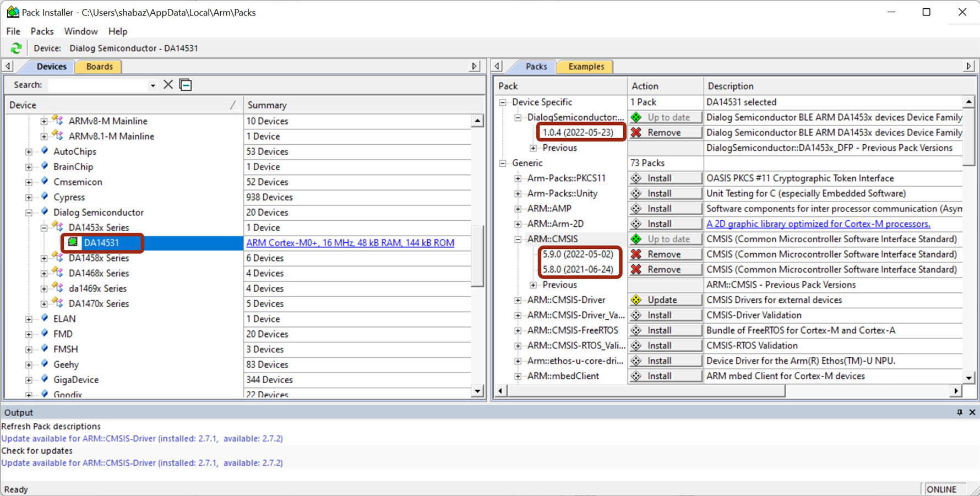
Task: Collapse the Dialog Semiconductor tree node
Action: point(29,212)
